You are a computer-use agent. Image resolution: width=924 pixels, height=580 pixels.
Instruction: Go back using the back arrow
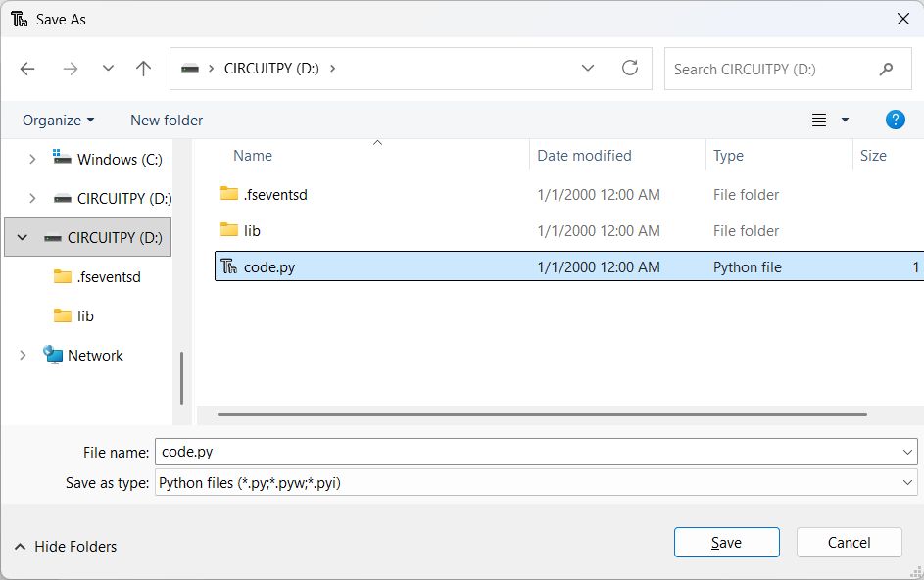(27, 69)
